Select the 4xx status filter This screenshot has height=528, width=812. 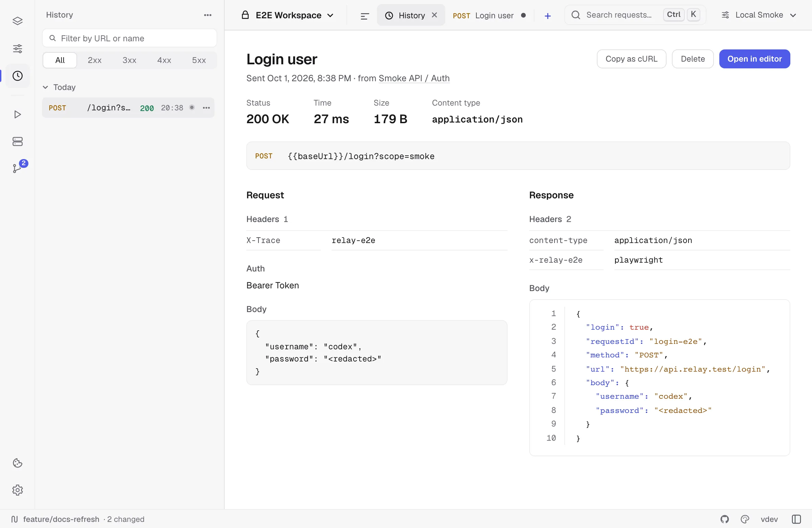(x=164, y=60)
